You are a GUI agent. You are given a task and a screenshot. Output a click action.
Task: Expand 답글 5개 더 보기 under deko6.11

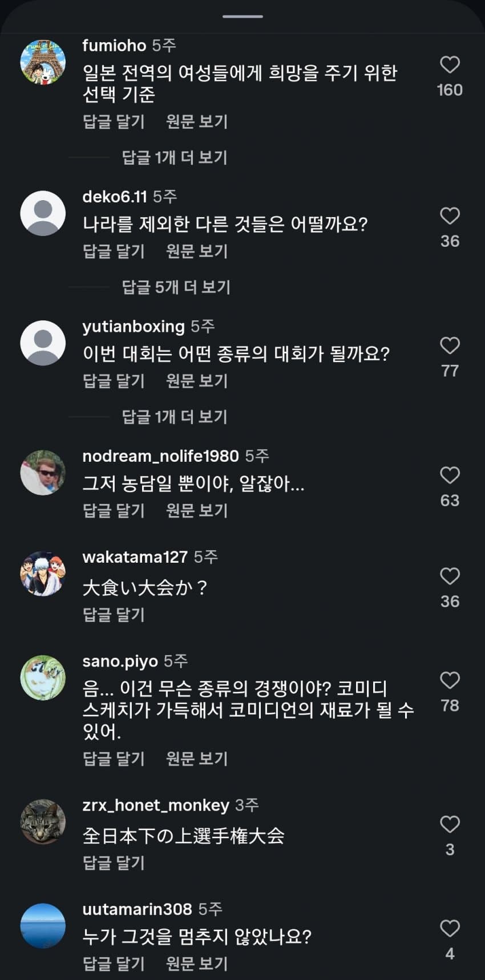176,287
